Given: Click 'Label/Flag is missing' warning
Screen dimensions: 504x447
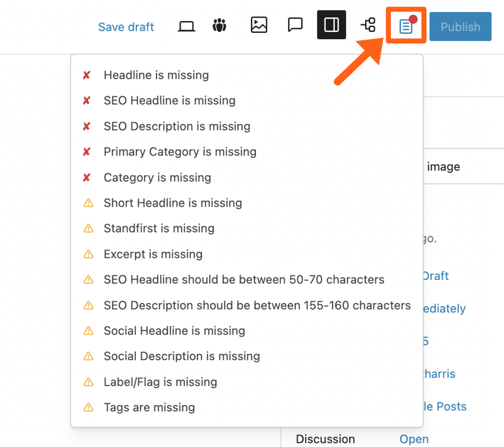Looking at the screenshot, I should click(160, 382).
